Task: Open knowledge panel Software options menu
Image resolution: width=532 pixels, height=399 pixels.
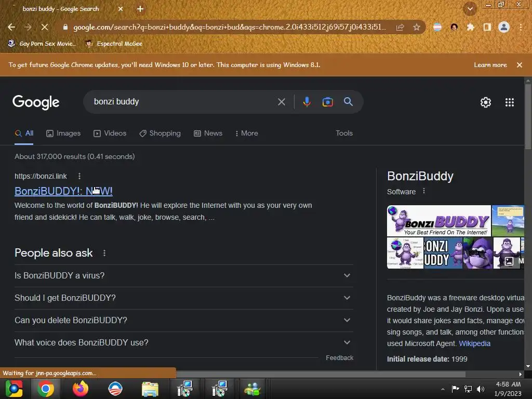Action: point(424,191)
